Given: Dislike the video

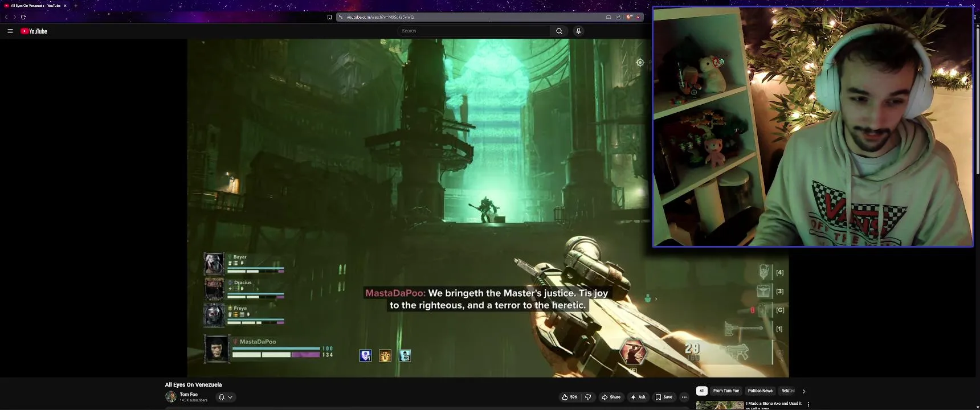Looking at the screenshot, I should (x=588, y=397).
